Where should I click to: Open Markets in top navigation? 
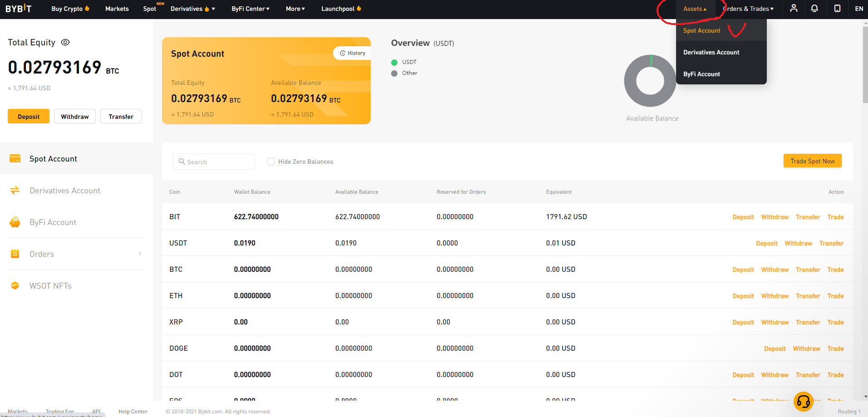tap(117, 9)
